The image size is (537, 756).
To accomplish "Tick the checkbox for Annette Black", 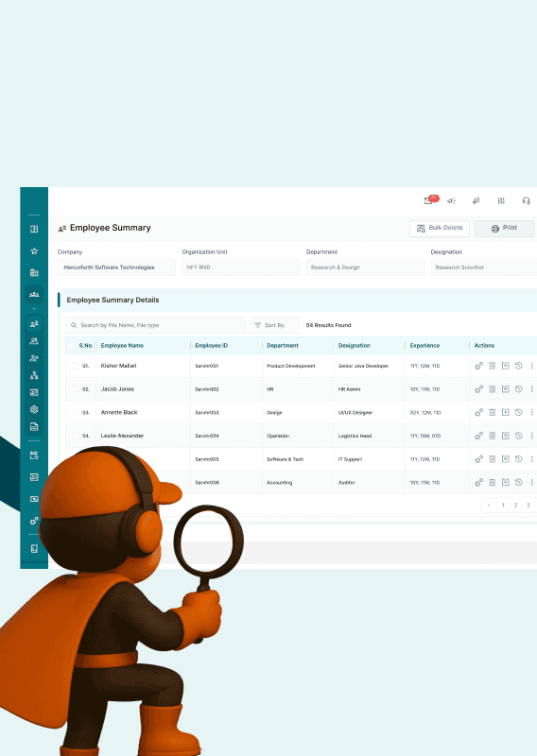I will (x=75, y=412).
